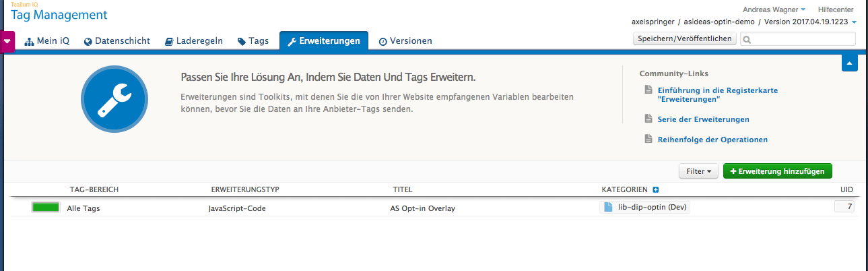Toggle the green status switch for Alle Tags
This screenshot has height=271, width=868.
coord(45,208)
